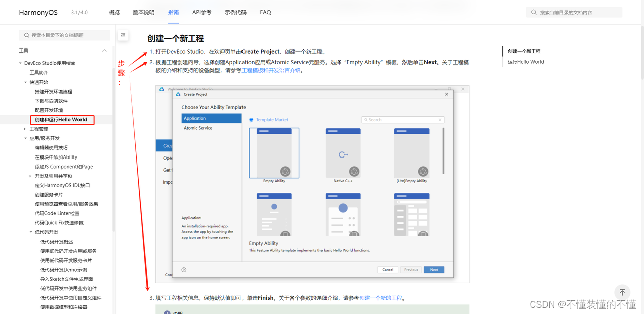Collapse the 工具 section chevron
The height and width of the screenshot is (314, 644).
coord(104,51)
